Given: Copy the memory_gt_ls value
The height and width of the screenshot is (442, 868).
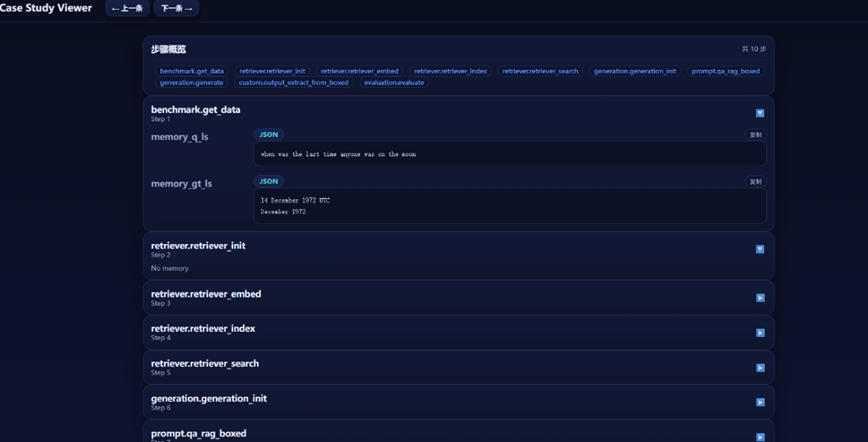Looking at the screenshot, I should point(755,182).
